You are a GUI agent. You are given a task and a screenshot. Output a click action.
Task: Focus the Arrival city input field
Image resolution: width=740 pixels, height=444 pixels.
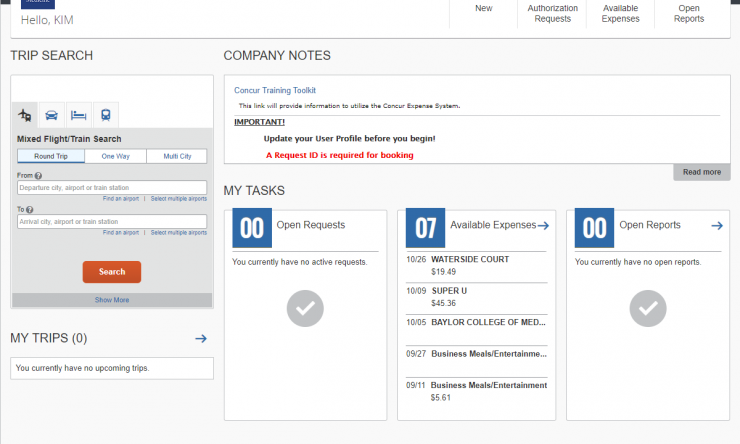coord(112,222)
